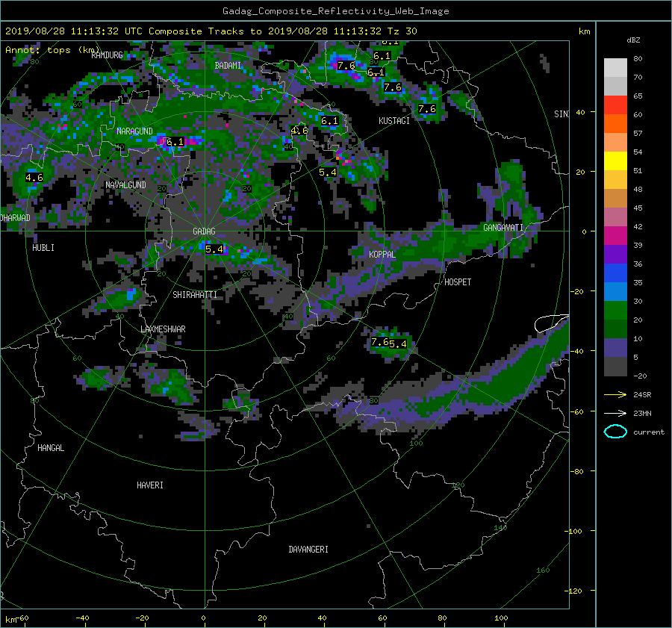
Task: Click the 4.6 tops label above DHARWAD
Action: click(x=34, y=178)
